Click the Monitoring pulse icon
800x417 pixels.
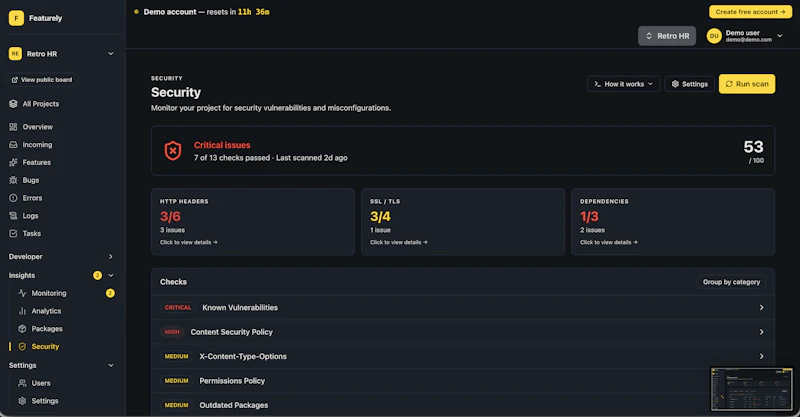click(x=22, y=293)
